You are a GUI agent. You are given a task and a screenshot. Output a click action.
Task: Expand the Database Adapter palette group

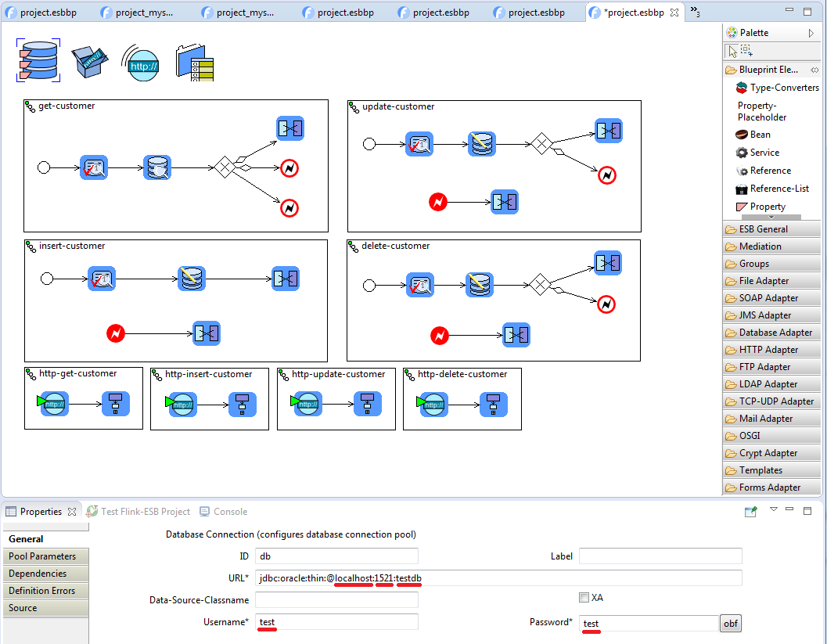click(x=775, y=333)
